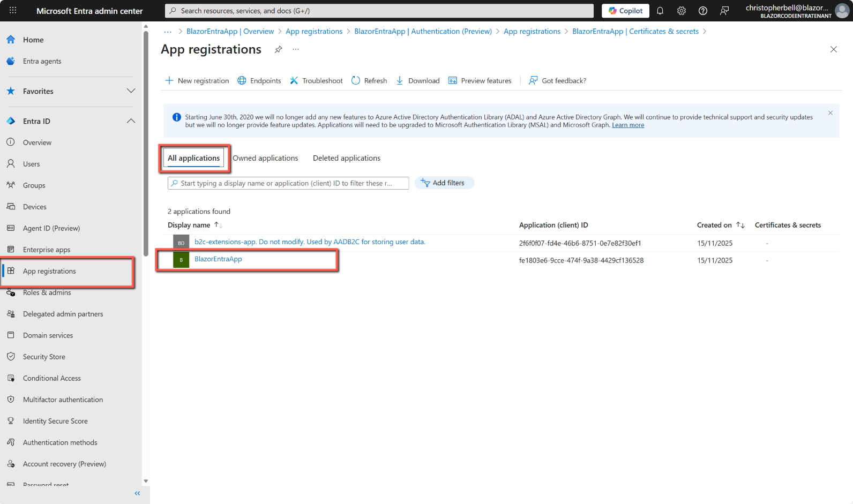Click the help question mark icon
The width and height of the screenshot is (853, 504).
pos(703,11)
